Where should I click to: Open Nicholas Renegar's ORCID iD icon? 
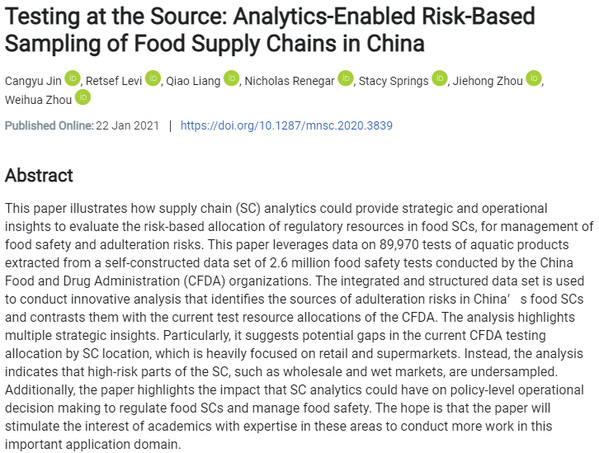point(345,79)
